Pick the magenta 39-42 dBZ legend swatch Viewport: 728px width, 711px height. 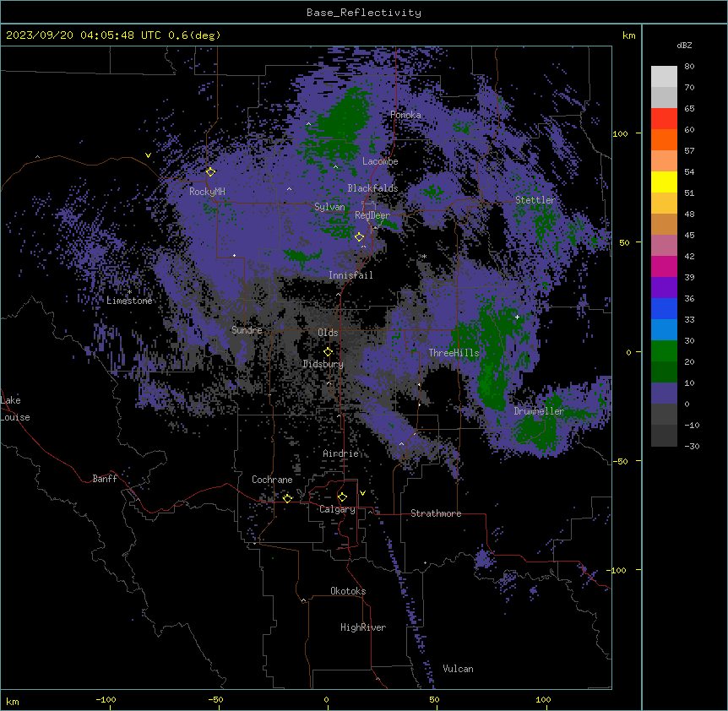(x=664, y=266)
